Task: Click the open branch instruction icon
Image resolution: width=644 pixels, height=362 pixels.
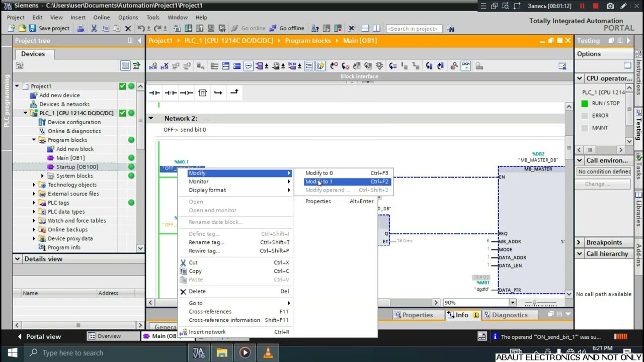Action: 218,93
